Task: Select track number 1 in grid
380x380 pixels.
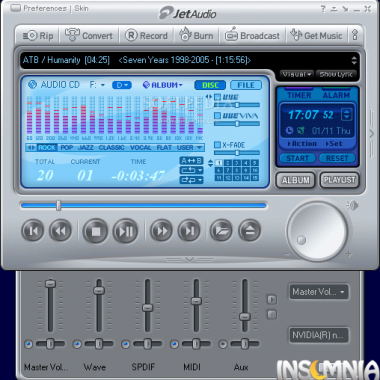Action: [x=219, y=163]
